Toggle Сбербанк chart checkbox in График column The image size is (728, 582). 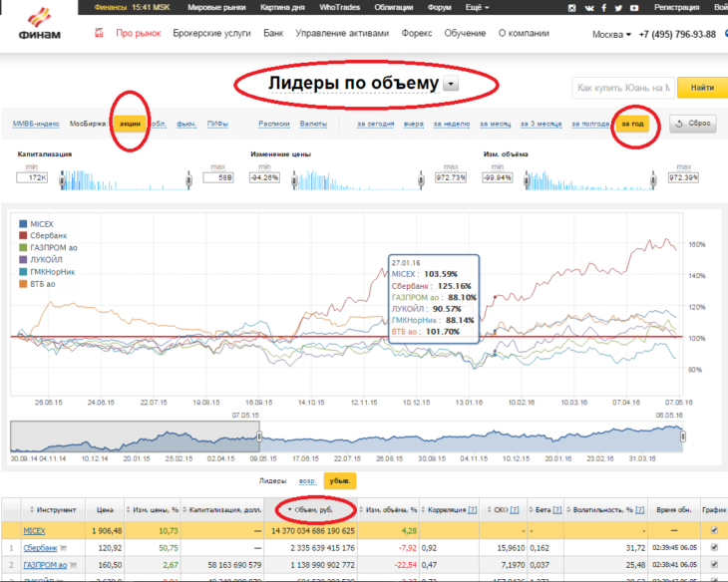(x=714, y=548)
